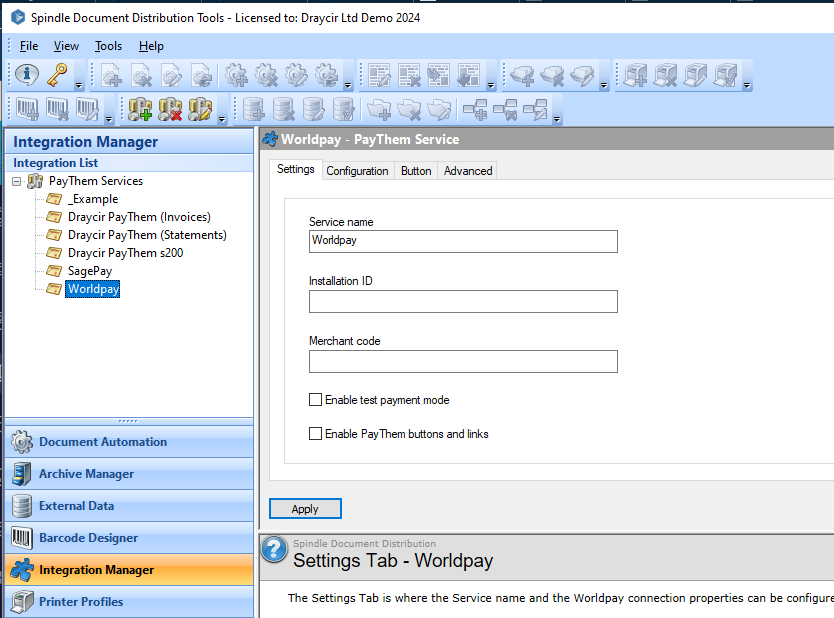834x618 pixels.
Task: Click the delete printer profile icon
Action: click(x=665, y=76)
